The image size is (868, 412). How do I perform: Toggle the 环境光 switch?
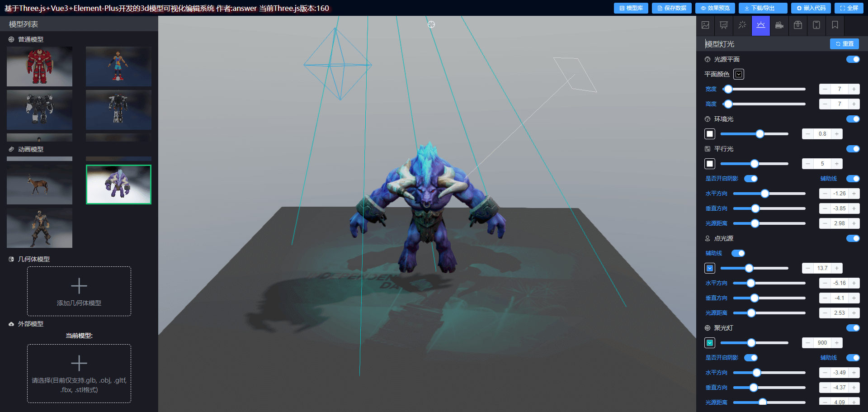coord(853,119)
